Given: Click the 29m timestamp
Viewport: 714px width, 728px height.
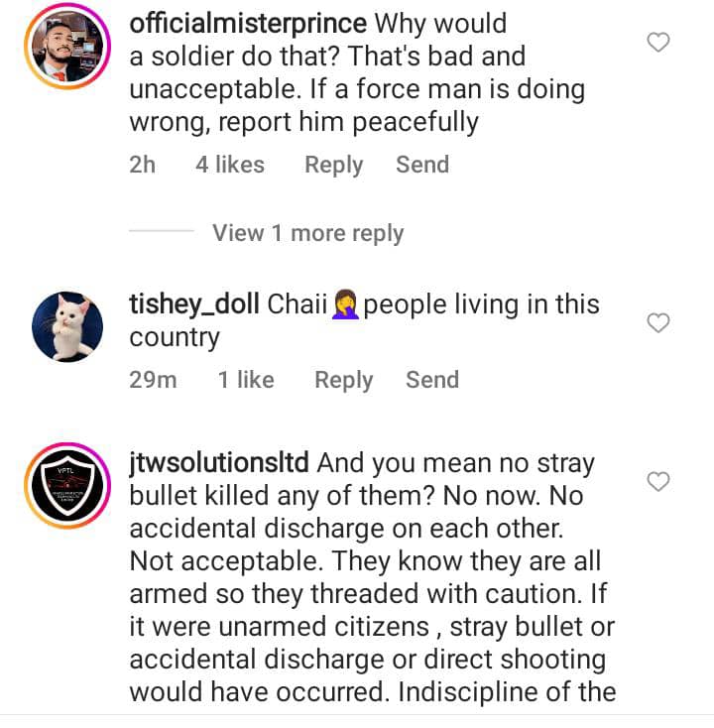Looking at the screenshot, I should 153,380.
